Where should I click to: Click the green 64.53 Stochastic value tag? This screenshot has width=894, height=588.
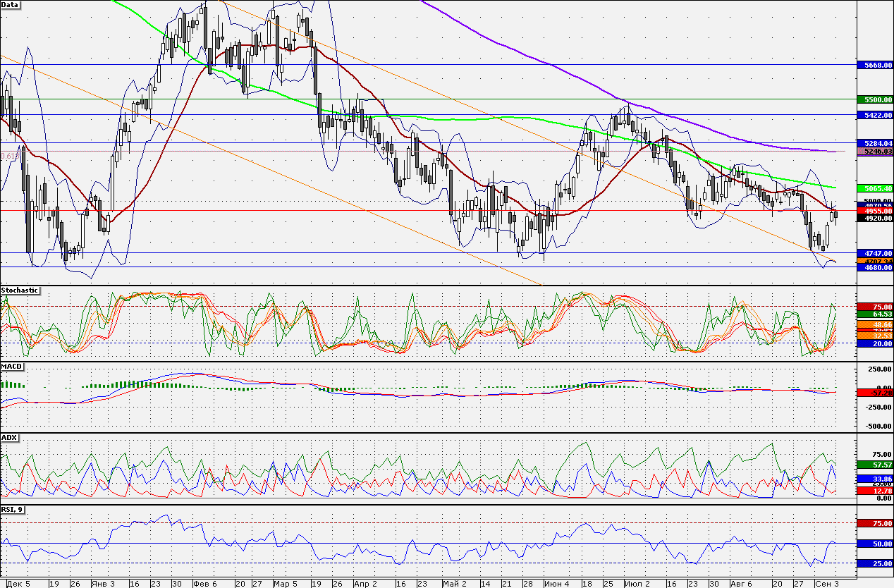tap(875, 314)
